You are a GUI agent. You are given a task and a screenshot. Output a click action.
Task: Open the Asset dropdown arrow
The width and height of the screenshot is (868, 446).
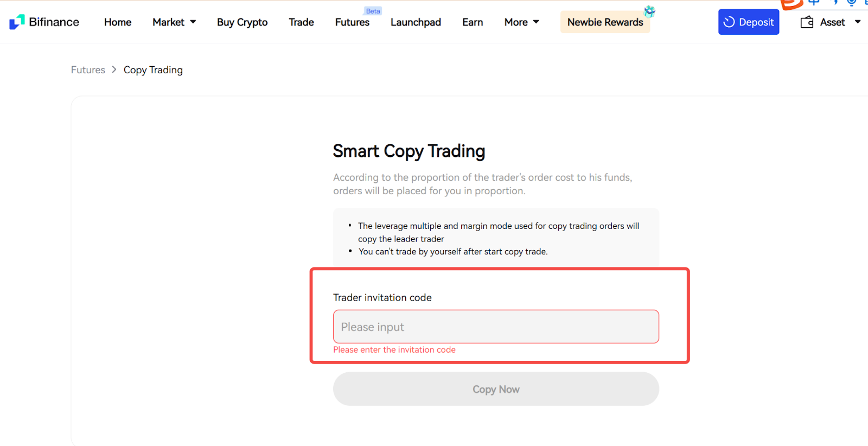858,22
